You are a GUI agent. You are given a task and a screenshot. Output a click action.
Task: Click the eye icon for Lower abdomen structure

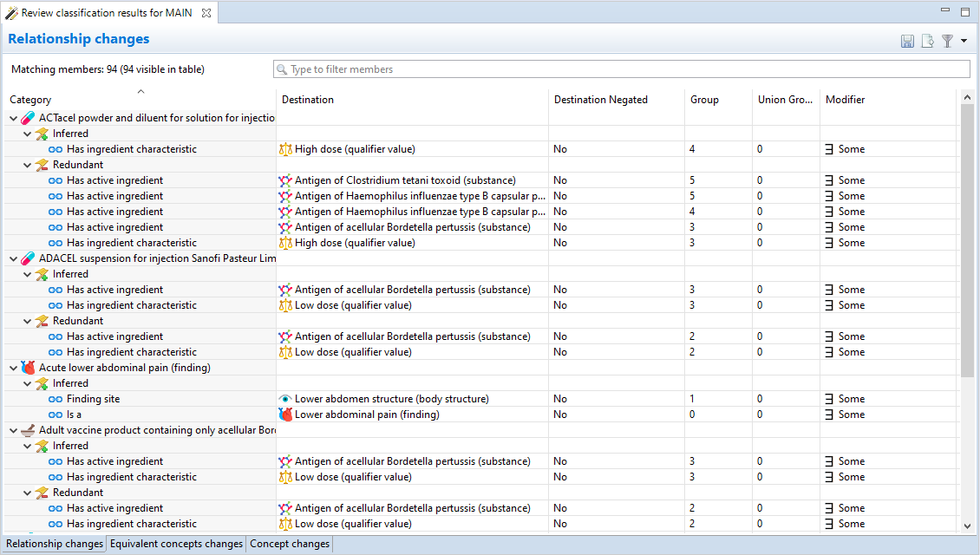click(285, 399)
